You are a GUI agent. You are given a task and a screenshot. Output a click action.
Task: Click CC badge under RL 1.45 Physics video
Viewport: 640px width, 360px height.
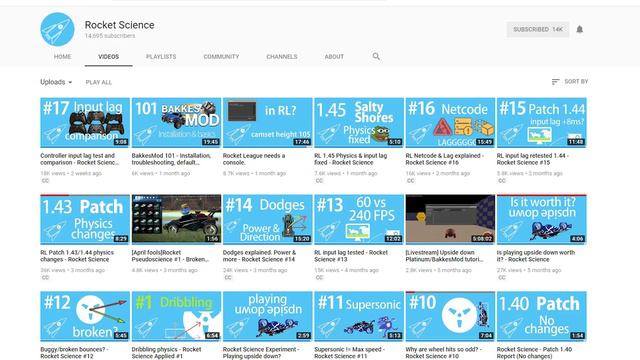point(319,181)
